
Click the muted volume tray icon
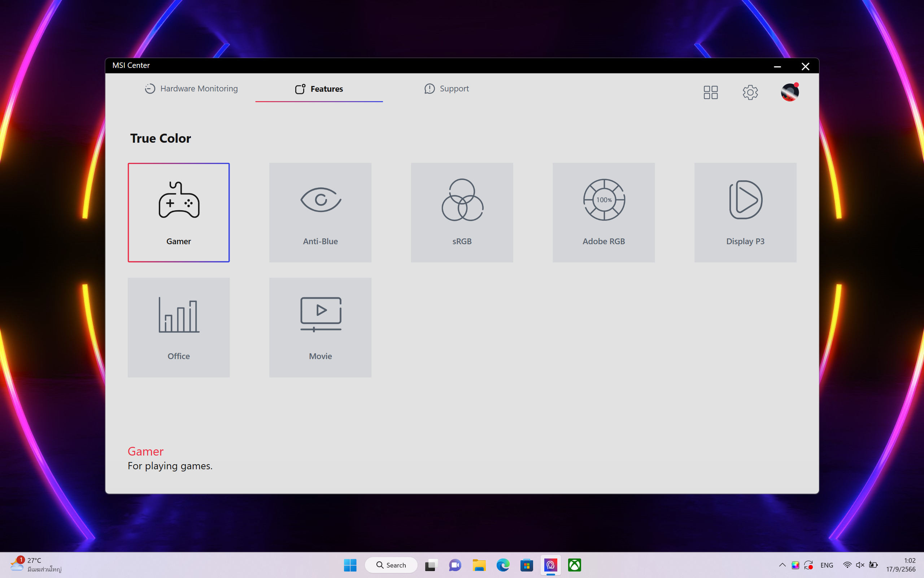tap(860, 565)
